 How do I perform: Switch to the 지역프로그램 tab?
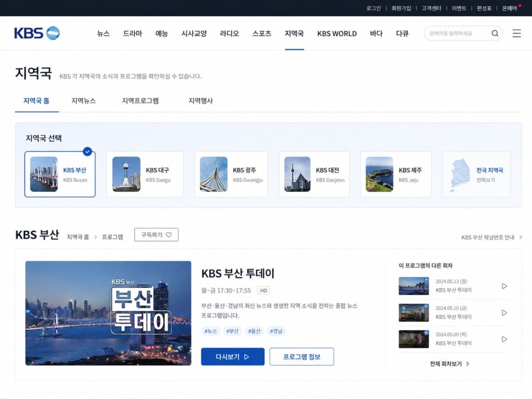pyautogui.click(x=140, y=101)
